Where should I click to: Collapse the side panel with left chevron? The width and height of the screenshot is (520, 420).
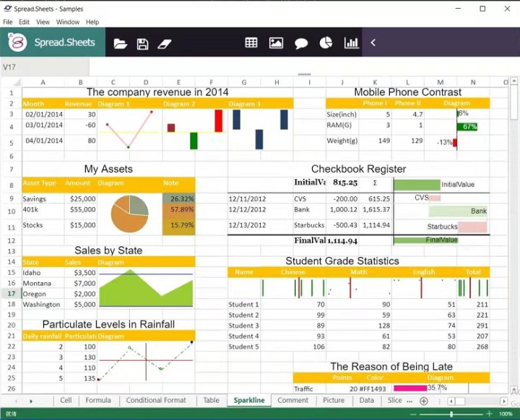(373, 43)
